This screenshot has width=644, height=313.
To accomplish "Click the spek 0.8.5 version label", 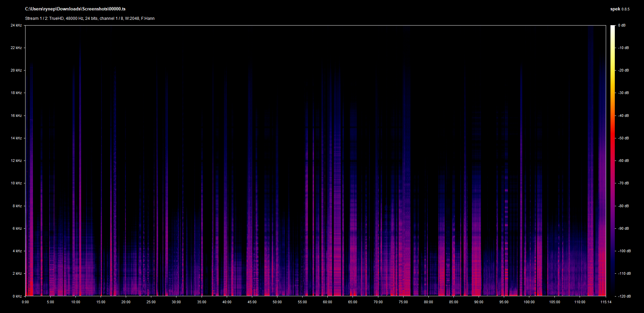I will tap(620, 9).
